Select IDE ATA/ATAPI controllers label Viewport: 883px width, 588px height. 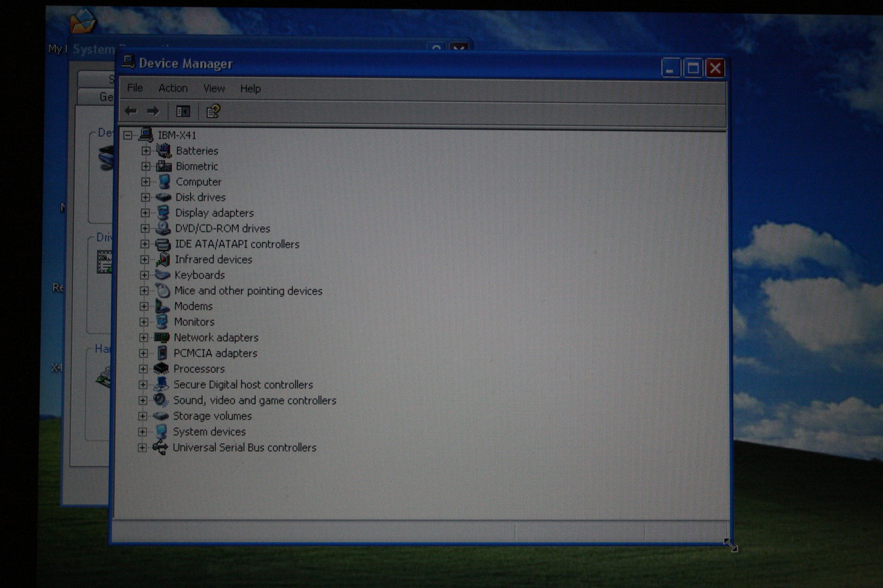(237, 244)
